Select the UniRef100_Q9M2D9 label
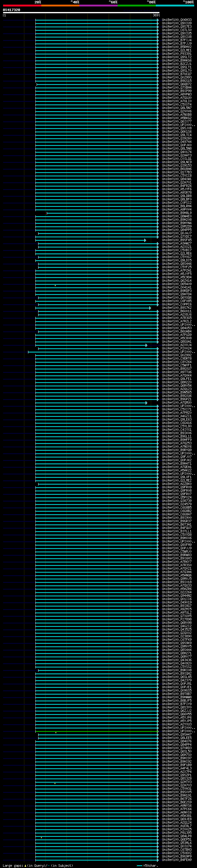Screen dimensions: 197x868 point(177,226)
